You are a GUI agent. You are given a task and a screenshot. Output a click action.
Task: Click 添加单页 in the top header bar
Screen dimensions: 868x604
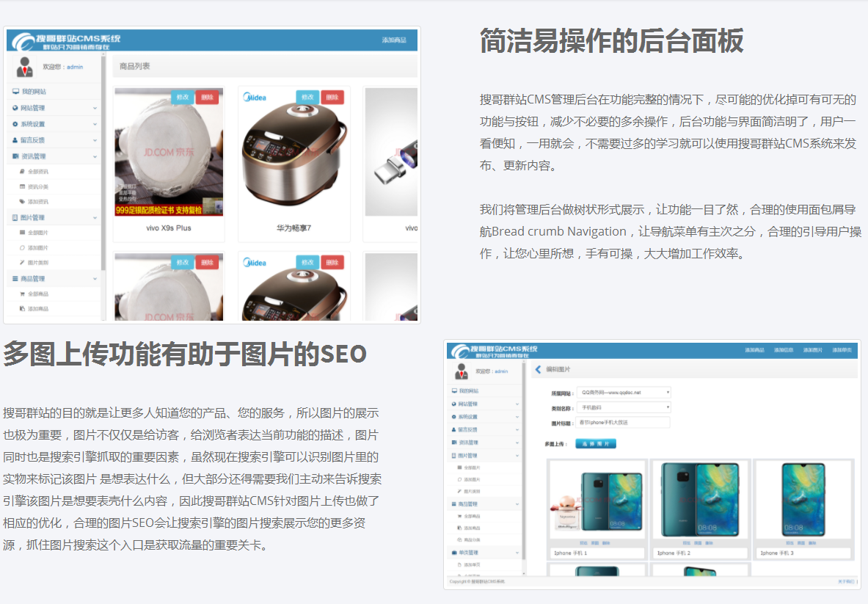(x=842, y=350)
